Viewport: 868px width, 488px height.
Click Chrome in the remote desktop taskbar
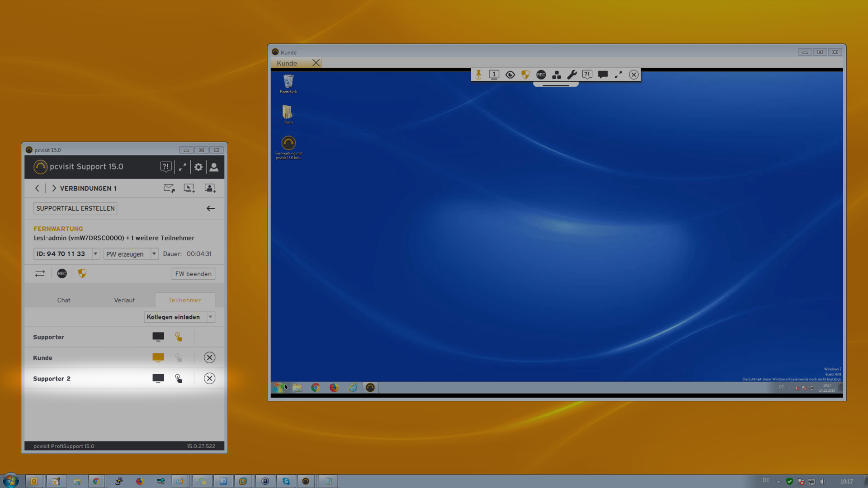tap(316, 388)
